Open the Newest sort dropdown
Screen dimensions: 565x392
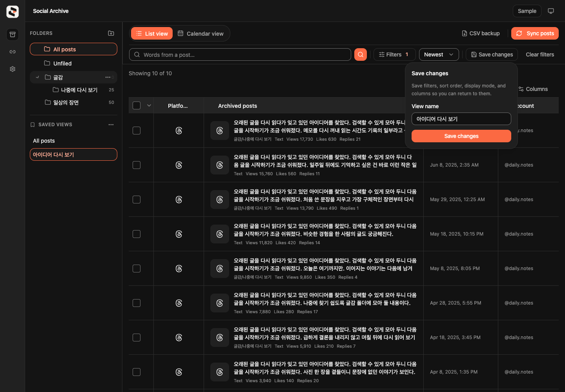(x=439, y=54)
